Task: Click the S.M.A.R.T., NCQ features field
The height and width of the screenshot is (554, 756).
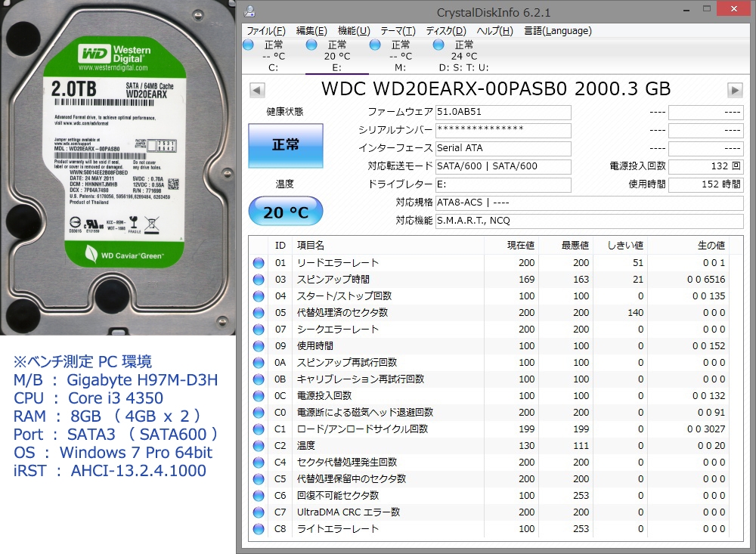Action: tap(589, 221)
